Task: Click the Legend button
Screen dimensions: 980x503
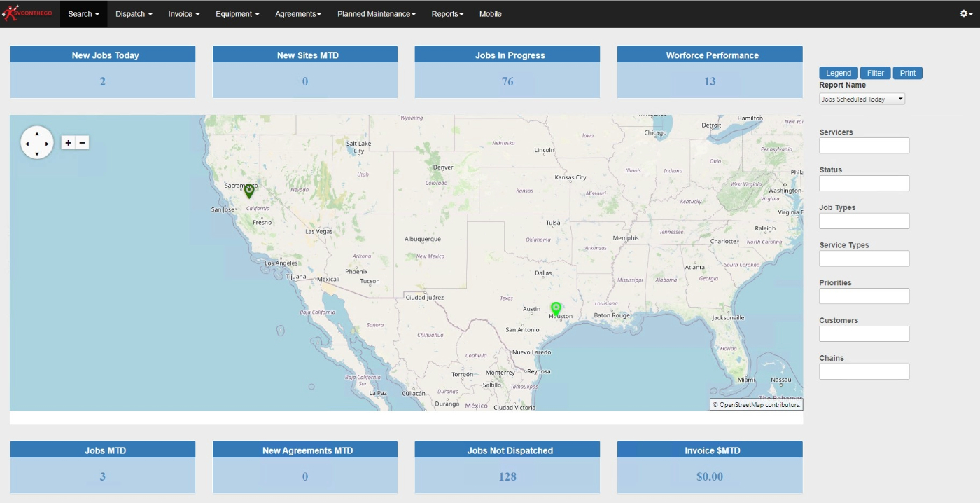Action: [x=838, y=73]
